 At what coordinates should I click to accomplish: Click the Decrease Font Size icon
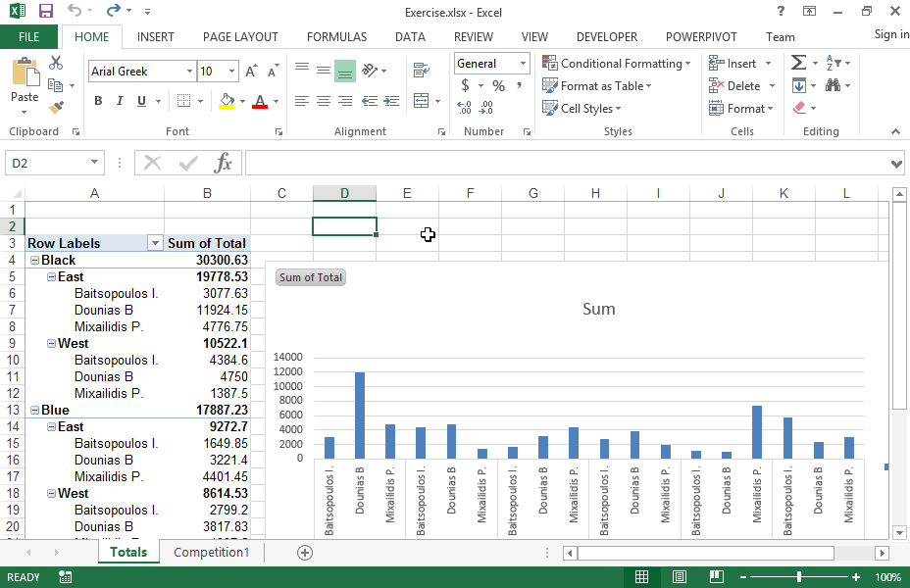click(273, 72)
